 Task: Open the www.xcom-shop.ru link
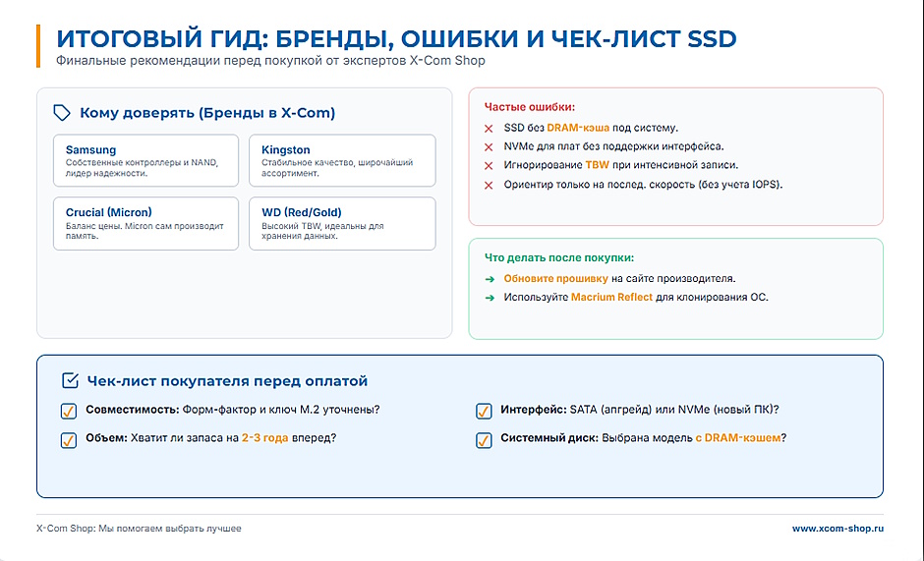coord(837,529)
